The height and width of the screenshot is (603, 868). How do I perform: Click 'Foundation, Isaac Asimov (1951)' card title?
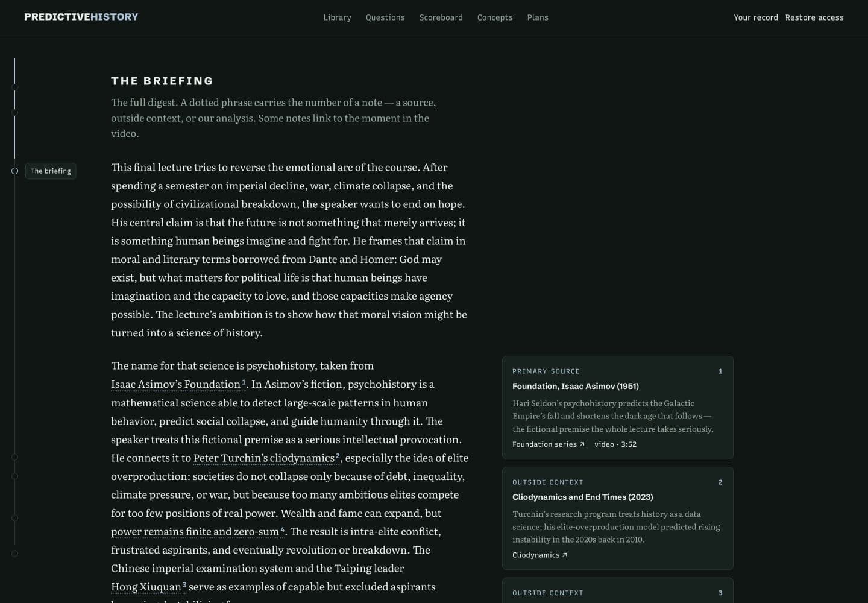point(576,386)
